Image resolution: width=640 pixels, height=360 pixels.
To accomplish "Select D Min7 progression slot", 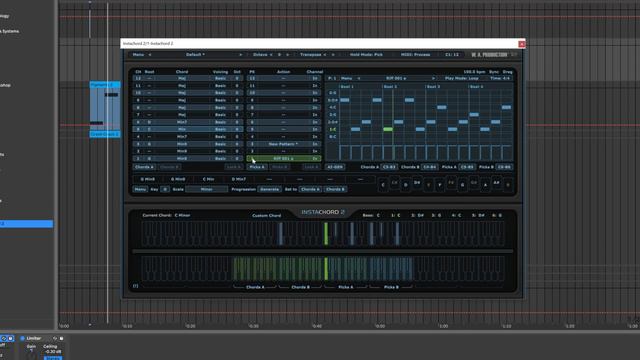I will click(239, 179).
